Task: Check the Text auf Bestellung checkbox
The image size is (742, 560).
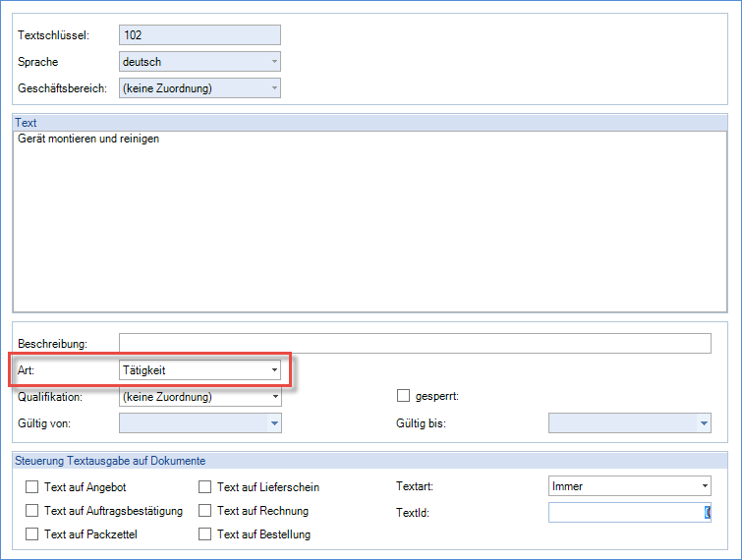Action: tap(205, 534)
